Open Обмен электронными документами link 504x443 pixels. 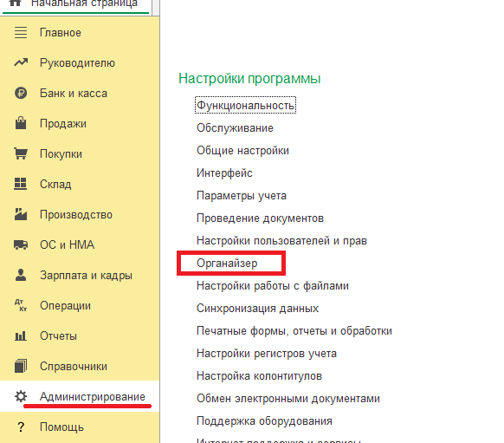tap(288, 398)
